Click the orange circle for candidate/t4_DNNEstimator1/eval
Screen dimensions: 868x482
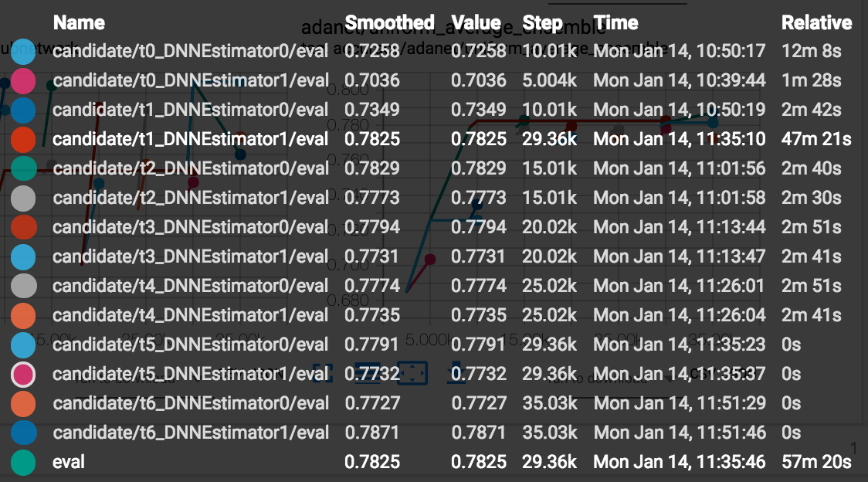(23, 316)
